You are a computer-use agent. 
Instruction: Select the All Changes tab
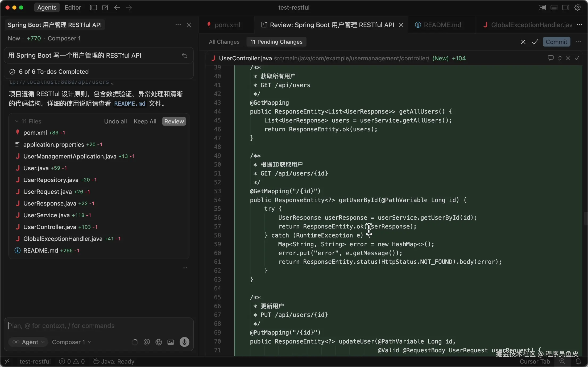224,42
